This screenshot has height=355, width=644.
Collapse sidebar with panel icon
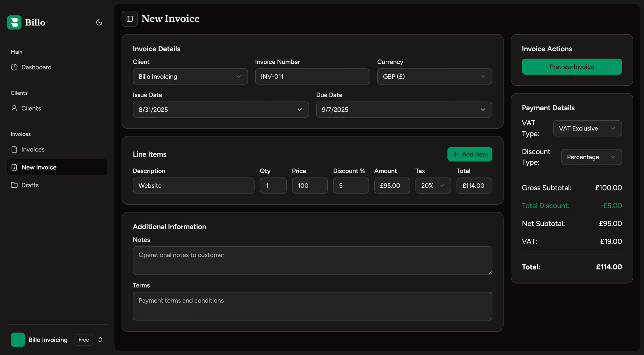point(129,19)
